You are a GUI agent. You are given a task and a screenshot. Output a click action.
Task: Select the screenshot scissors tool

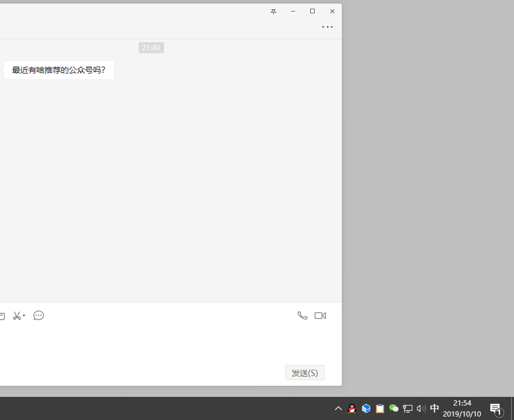tap(17, 315)
